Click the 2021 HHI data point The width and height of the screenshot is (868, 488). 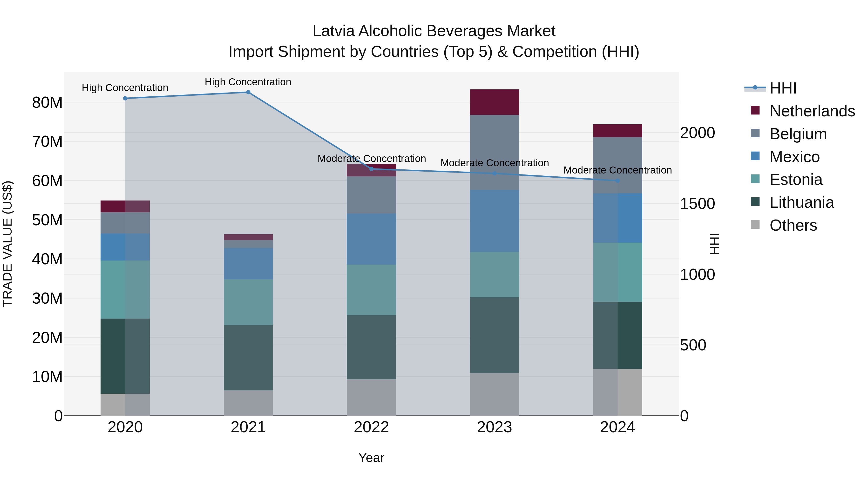point(248,92)
